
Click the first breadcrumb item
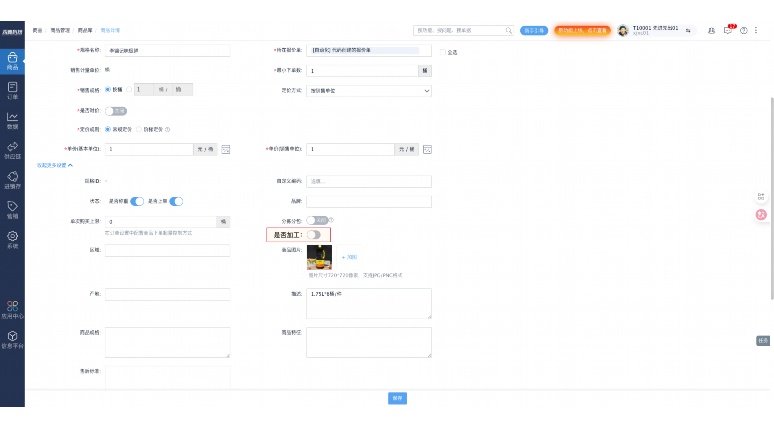pos(38,31)
